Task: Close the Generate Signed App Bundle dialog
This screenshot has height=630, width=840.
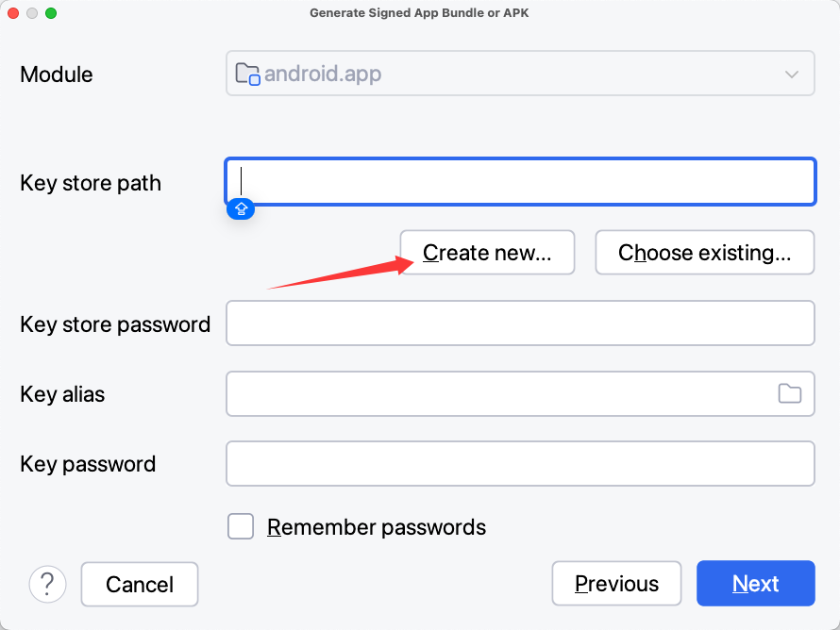Action: click(13, 13)
